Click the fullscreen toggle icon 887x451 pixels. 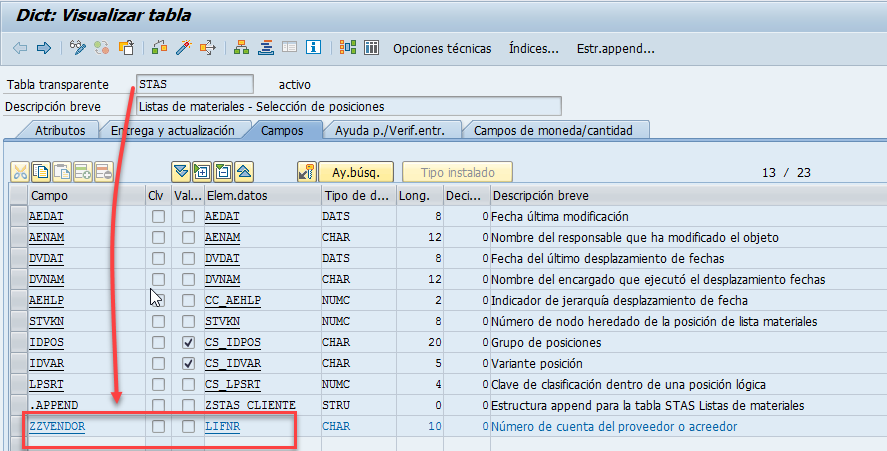point(290,48)
